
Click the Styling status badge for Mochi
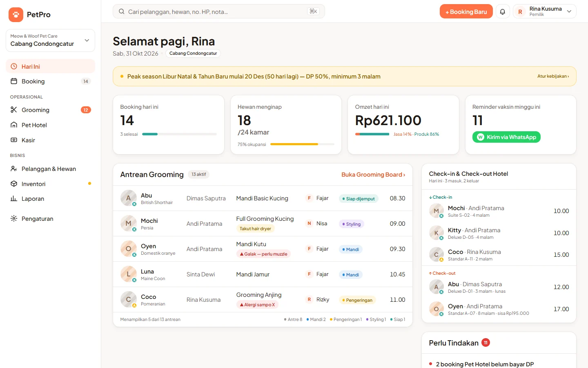tap(352, 224)
